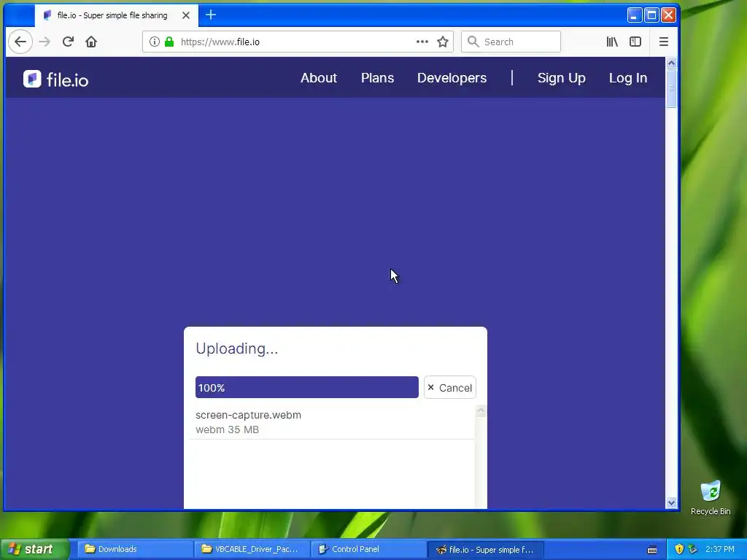Open the Plans page
Image resolution: width=747 pixels, height=560 pixels.
377,78
